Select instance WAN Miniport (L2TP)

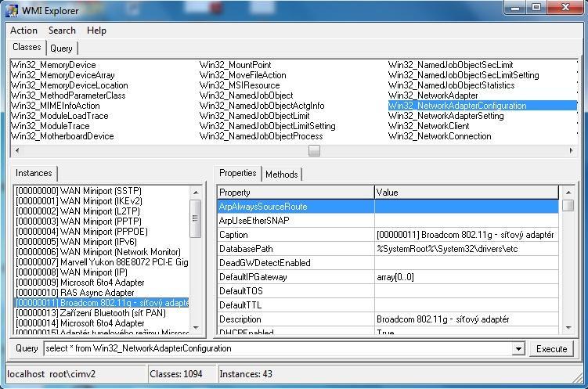coord(78,211)
